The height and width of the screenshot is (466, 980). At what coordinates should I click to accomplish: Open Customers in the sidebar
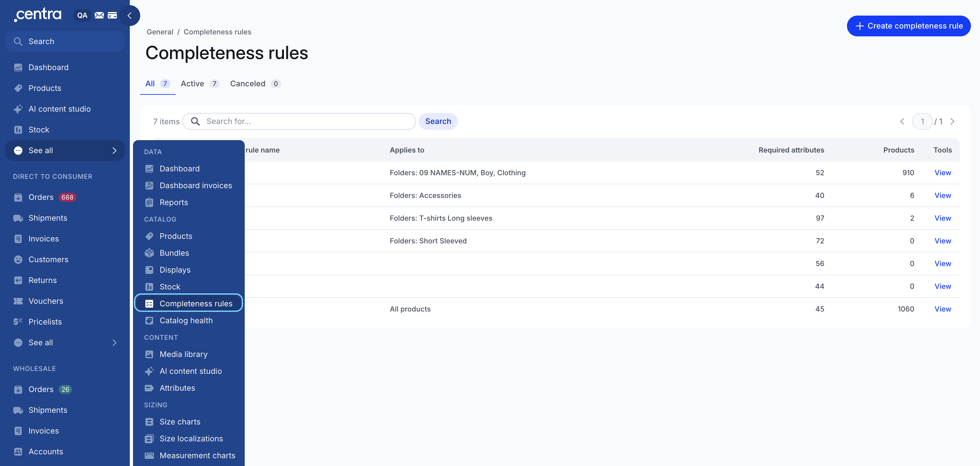click(x=65, y=259)
